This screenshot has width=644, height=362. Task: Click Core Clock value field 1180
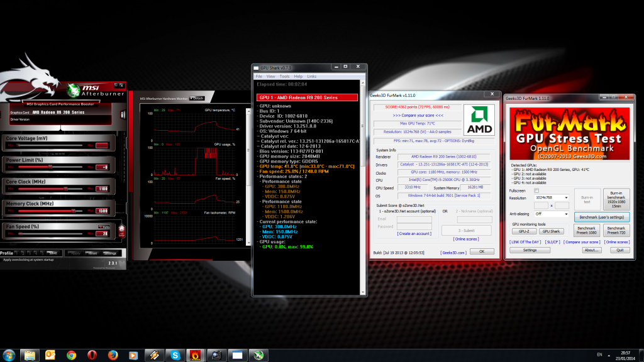[102, 189]
